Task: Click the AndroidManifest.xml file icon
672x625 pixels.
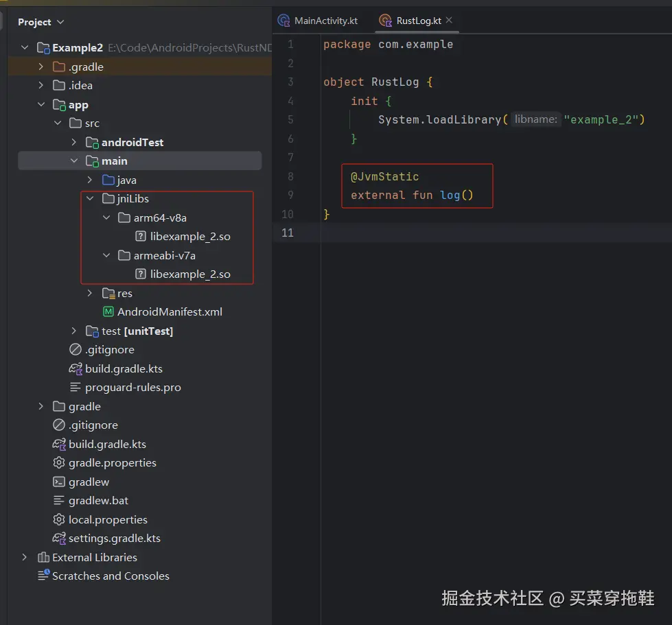Action: (x=108, y=312)
